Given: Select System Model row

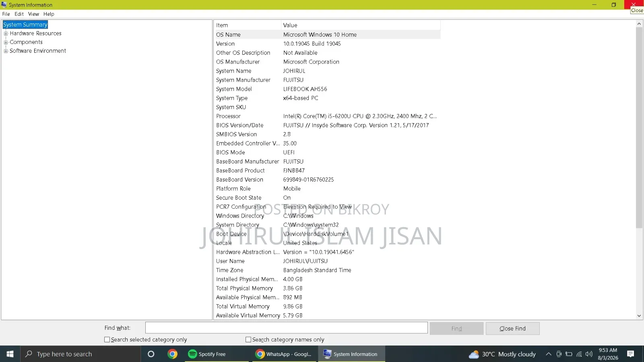Looking at the screenshot, I should [x=327, y=89].
